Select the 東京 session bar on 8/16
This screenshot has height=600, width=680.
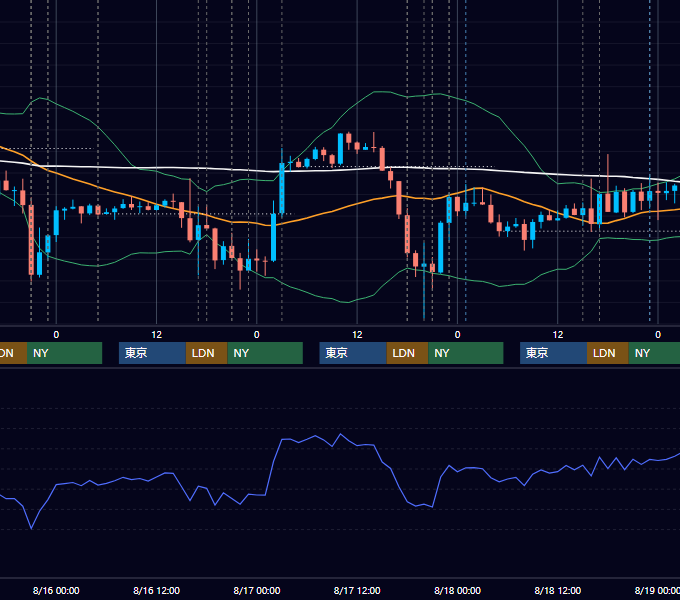[x=153, y=353]
